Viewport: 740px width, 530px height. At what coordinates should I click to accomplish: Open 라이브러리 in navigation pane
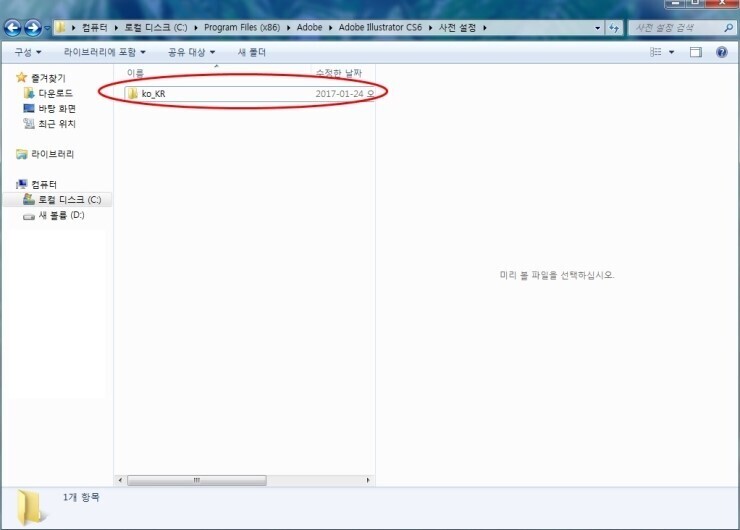click(x=52, y=154)
